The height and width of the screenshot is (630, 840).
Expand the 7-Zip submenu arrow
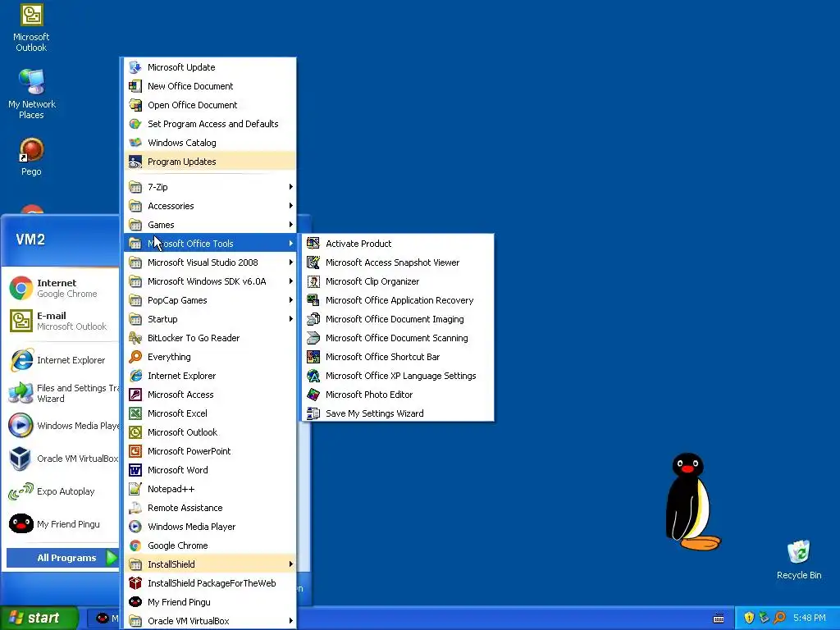[291, 186]
